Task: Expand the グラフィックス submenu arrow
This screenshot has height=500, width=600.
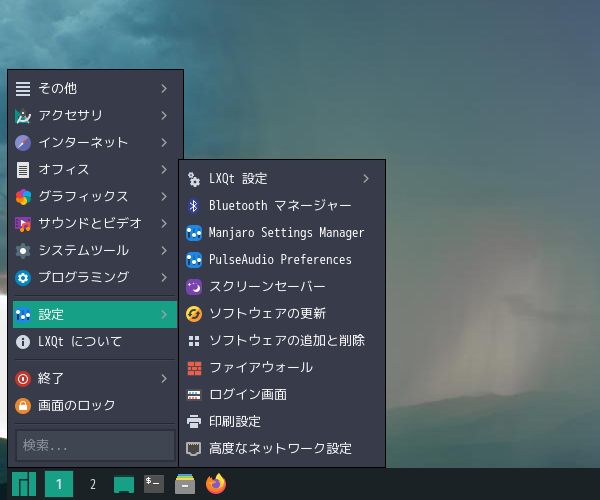Action: (x=164, y=197)
